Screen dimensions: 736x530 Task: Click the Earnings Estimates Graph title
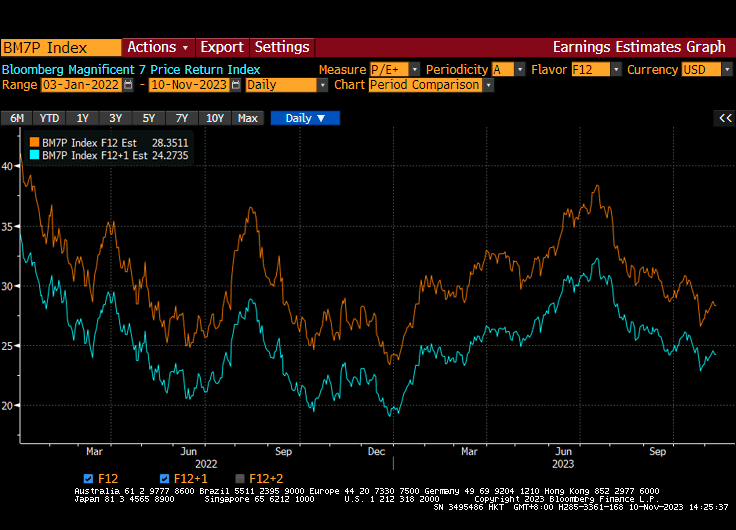(639, 47)
